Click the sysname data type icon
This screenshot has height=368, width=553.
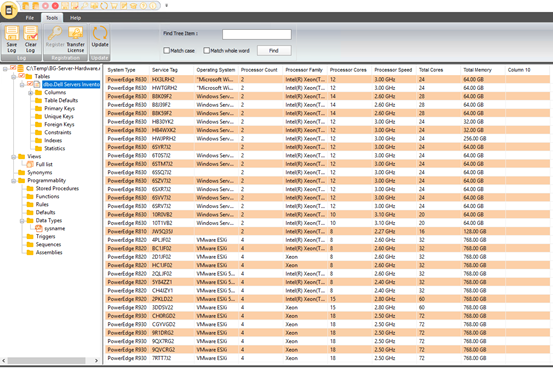39,228
